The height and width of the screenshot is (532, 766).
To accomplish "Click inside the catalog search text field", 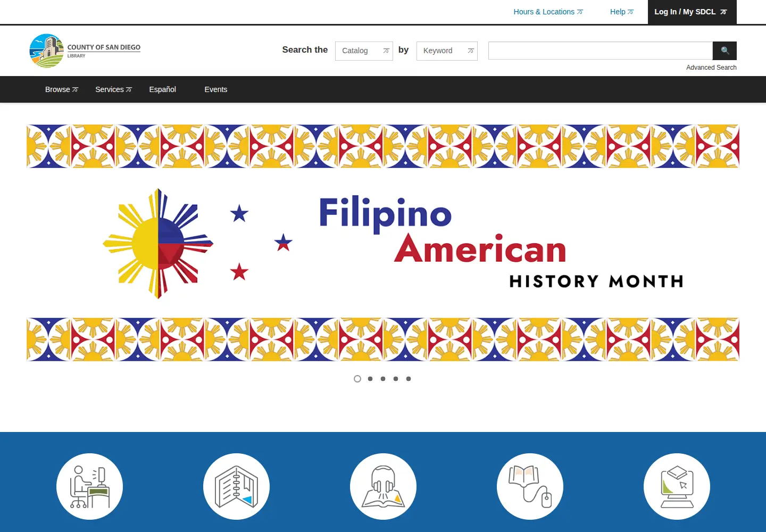I will [601, 51].
